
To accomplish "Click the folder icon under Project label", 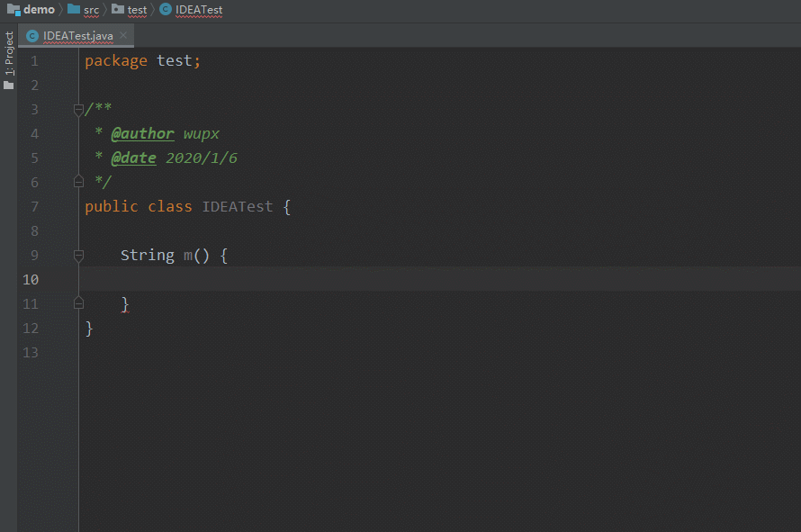I will coord(9,85).
